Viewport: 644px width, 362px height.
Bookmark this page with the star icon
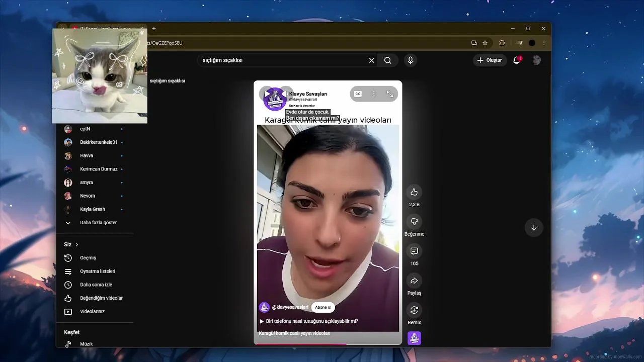[485, 43]
